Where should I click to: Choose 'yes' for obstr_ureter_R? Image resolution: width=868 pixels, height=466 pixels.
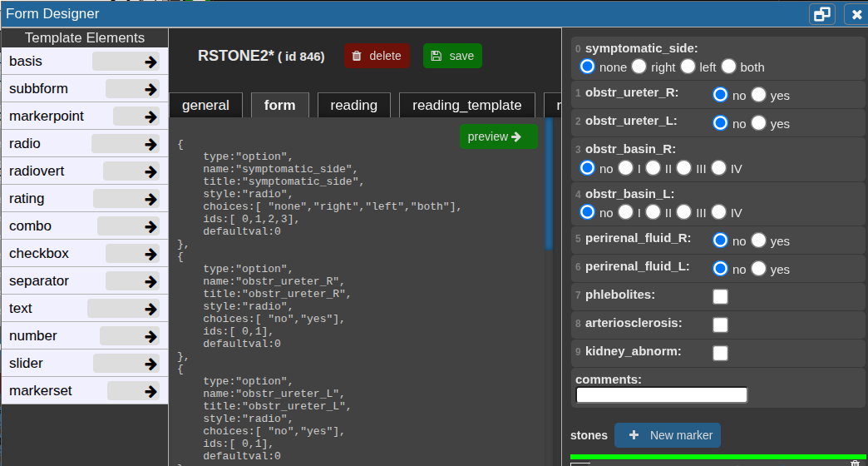[758, 95]
